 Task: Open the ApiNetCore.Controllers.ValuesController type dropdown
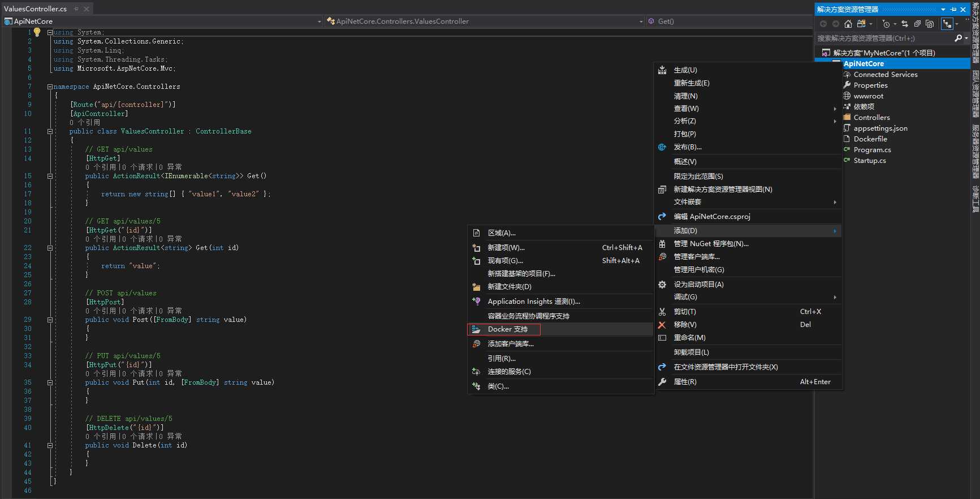point(641,21)
